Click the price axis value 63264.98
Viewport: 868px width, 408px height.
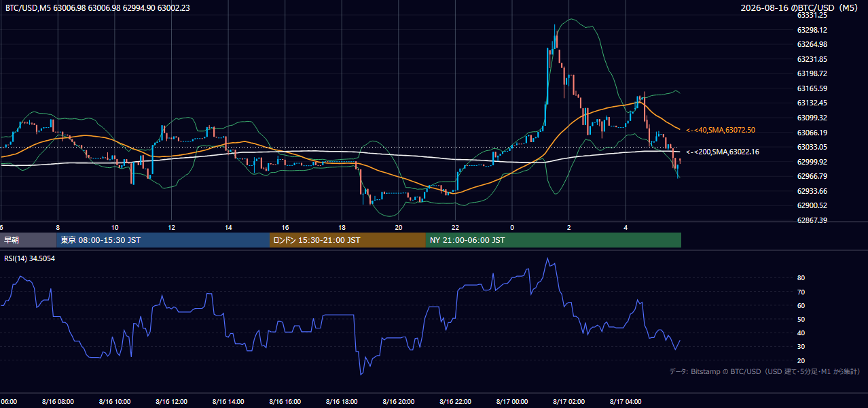[812, 44]
